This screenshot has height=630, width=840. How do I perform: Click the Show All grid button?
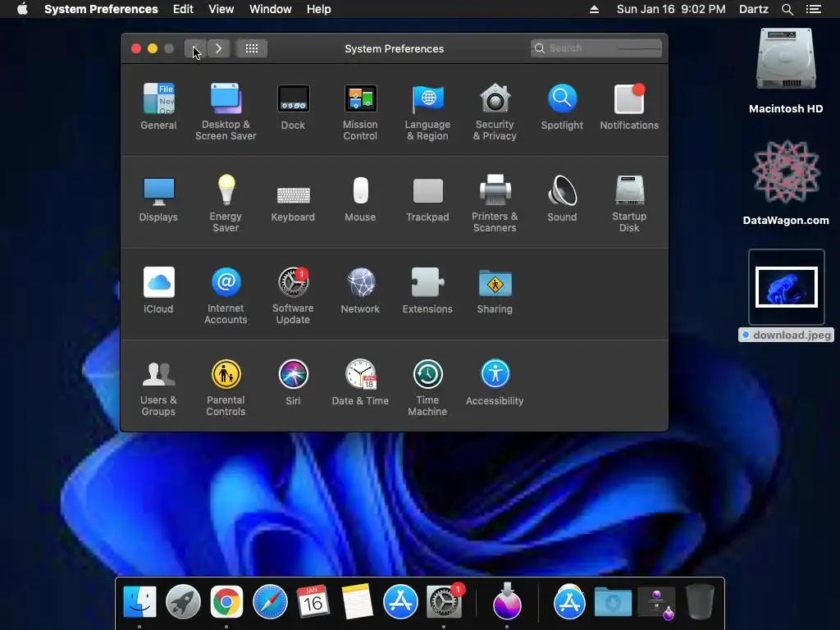click(x=251, y=48)
